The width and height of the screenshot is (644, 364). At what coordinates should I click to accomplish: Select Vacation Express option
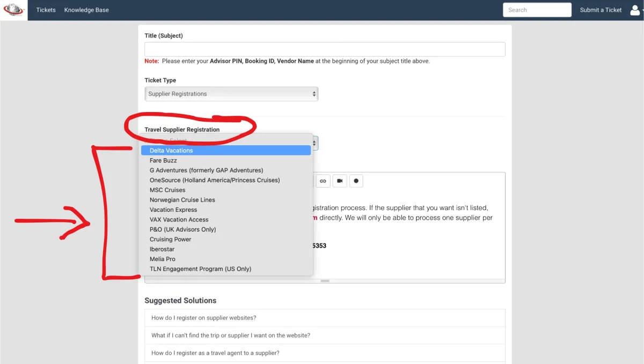click(226, 210)
